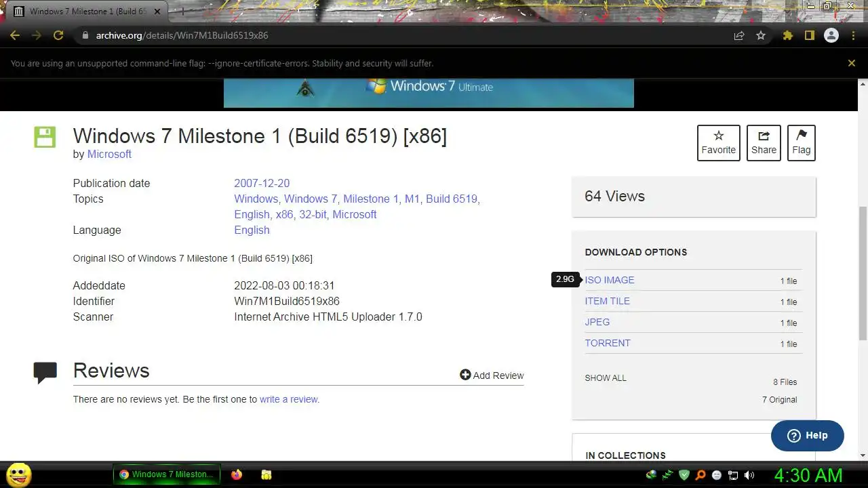Reload the archive.org page

(58, 35)
